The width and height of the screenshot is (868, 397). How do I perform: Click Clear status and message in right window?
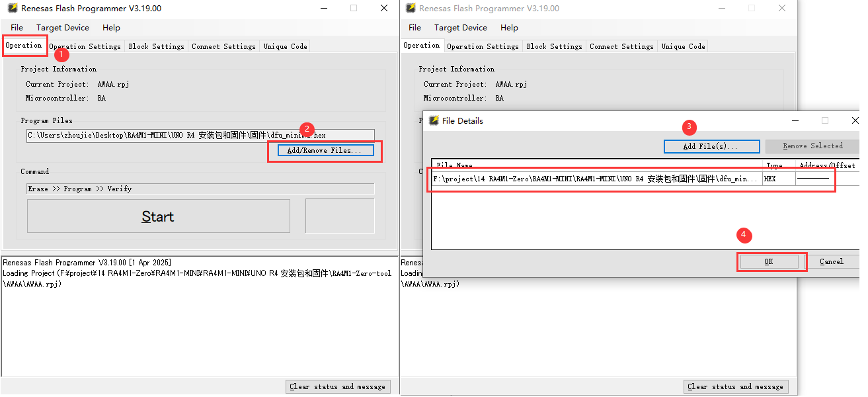coord(735,386)
